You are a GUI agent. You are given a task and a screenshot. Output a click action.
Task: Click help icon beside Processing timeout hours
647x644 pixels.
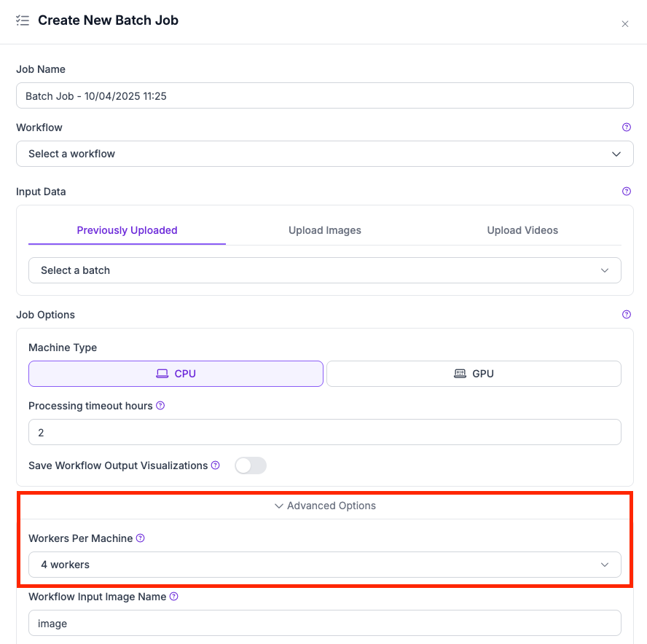[x=160, y=406]
